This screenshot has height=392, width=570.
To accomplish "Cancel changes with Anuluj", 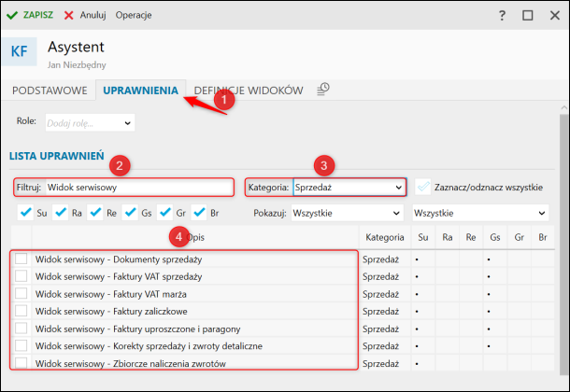I will (x=85, y=15).
